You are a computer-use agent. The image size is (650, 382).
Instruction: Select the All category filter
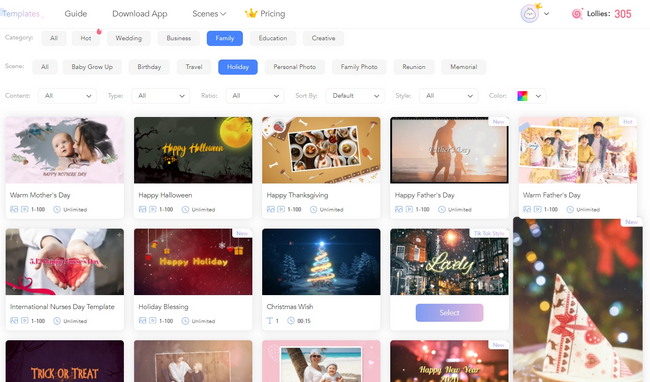pos(54,38)
